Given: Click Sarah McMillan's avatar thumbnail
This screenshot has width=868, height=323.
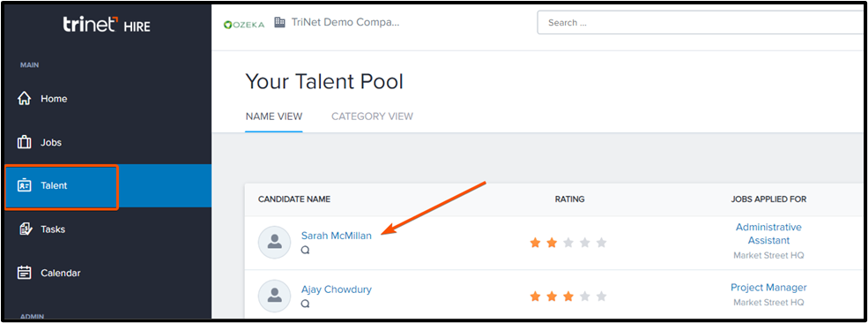Looking at the screenshot, I should pos(275,242).
